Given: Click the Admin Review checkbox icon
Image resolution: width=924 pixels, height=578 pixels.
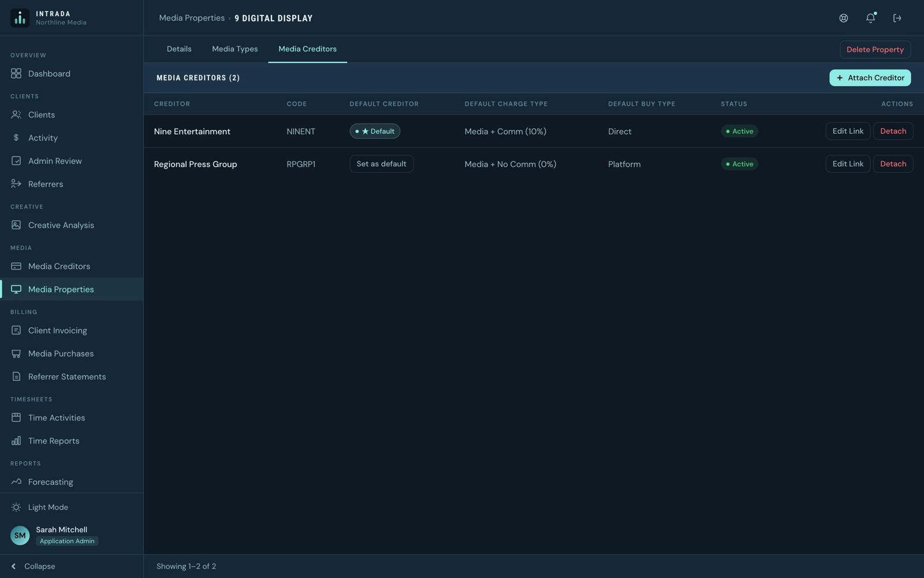Looking at the screenshot, I should click(16, 161).
